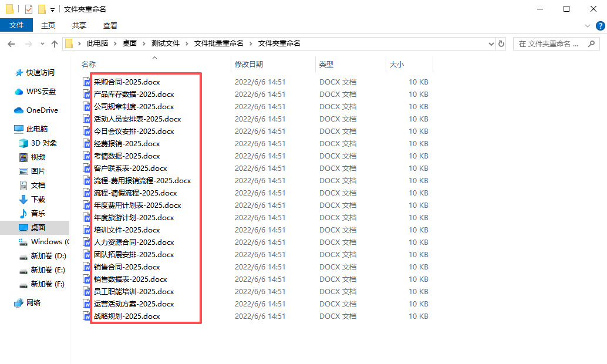Switch to the 主页 ribbon tab
Screen dimensions: 607x364
point(48,26)
